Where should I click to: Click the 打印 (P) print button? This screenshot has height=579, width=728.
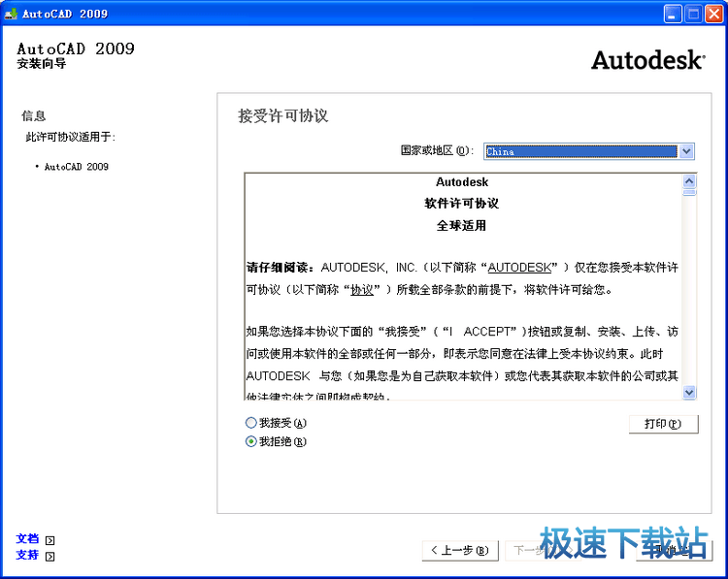[x=663, y=424]
